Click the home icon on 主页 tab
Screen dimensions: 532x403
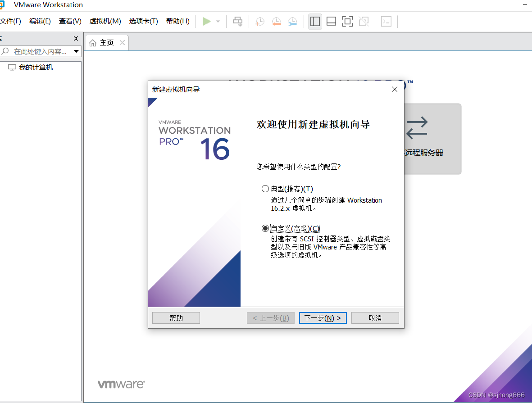click(x=93, y=43)
